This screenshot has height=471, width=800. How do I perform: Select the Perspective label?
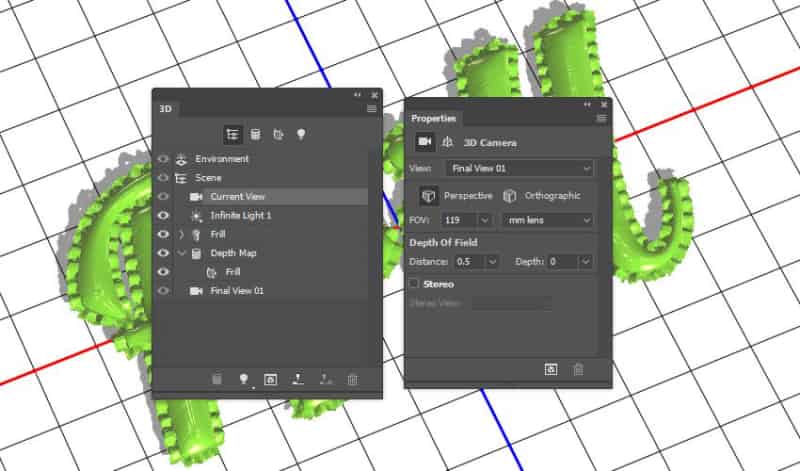pyautogui.click(x=468, y=196)
